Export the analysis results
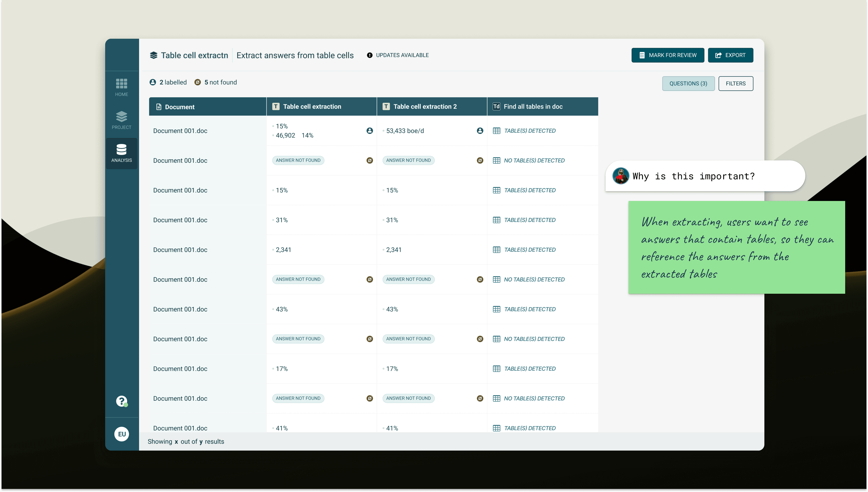Viewport: 868px width, 492px height. tap(730, 55)
